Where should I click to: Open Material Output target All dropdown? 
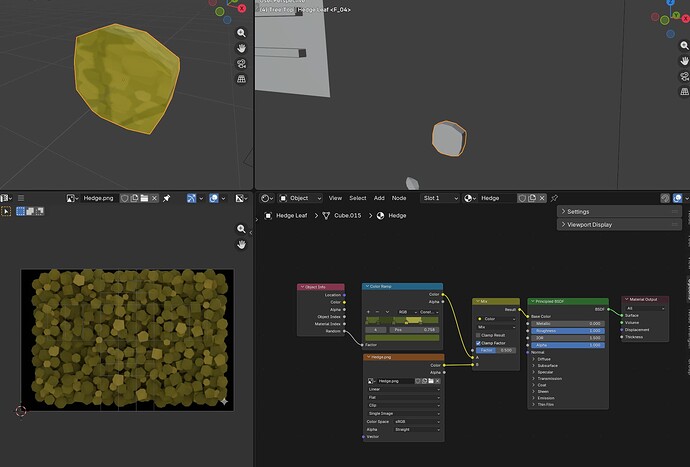(645, 309)
